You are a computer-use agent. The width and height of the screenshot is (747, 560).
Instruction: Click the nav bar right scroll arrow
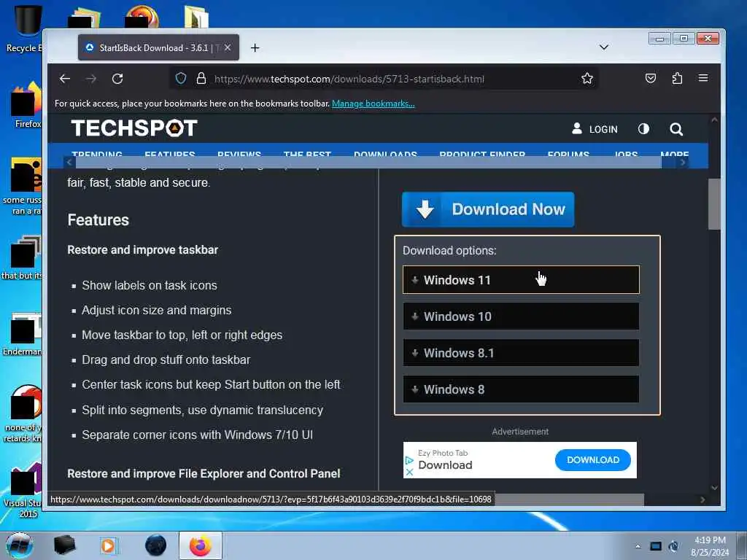pos(682,163)
